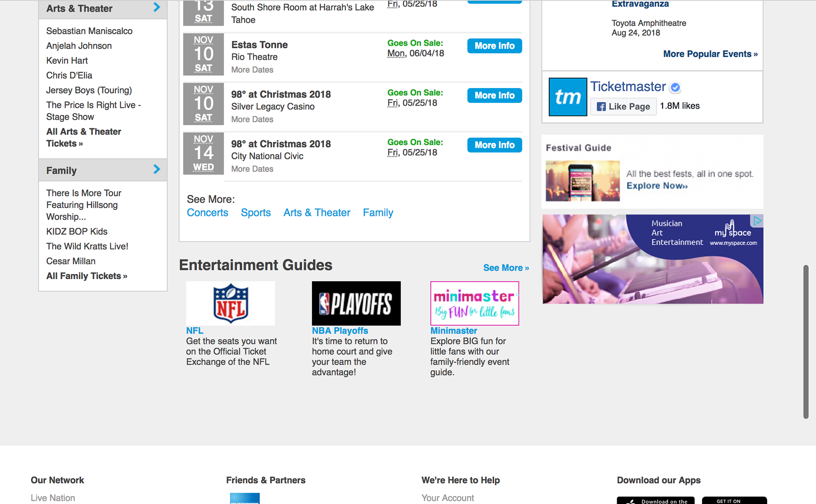Click the Ticketmaster verified badge icon
Viewport: 816px width, 504px height.
[675, 88]
